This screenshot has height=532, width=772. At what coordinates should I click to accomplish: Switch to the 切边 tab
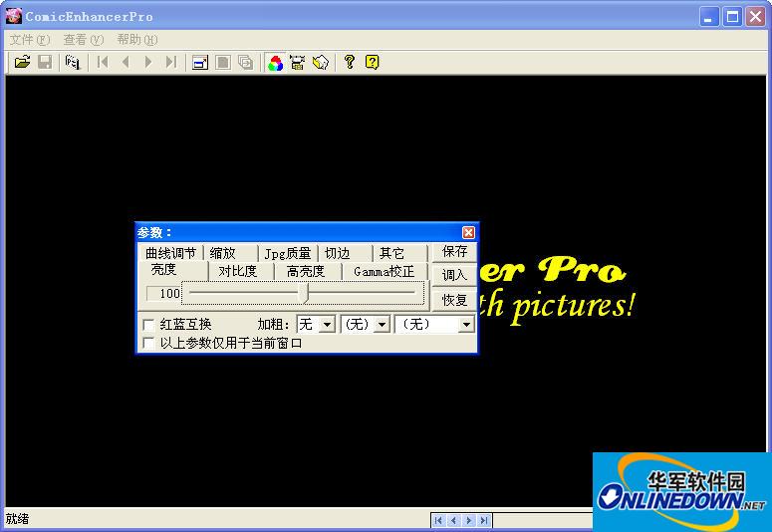point(345,253)
